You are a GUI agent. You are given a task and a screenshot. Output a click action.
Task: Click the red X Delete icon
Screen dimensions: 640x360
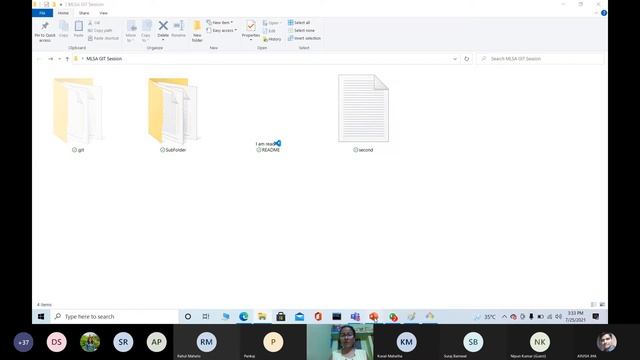(163, 26)
